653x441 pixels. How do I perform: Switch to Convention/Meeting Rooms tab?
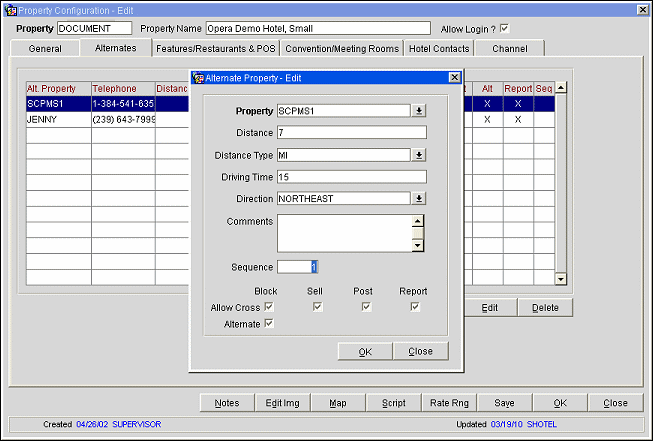342,48
